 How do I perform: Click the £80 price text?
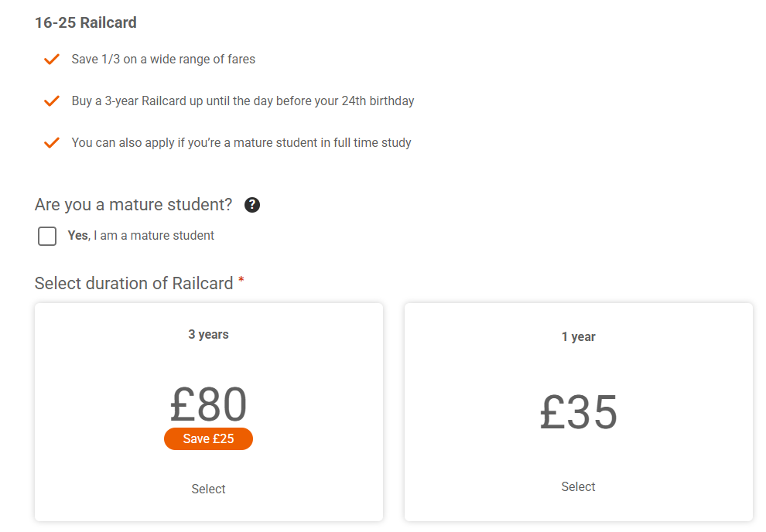click(x=208, y=404)
